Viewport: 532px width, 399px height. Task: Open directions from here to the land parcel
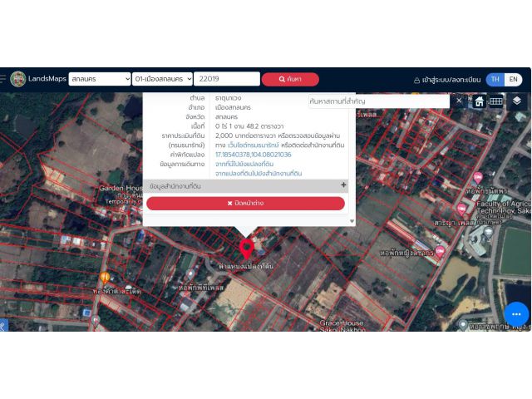(x=244, y=165)
